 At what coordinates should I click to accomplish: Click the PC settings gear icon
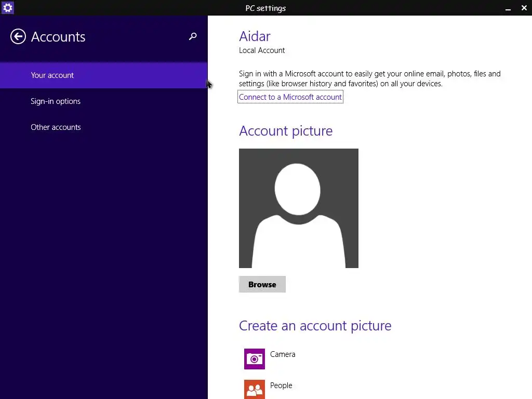tap(7, 7)
